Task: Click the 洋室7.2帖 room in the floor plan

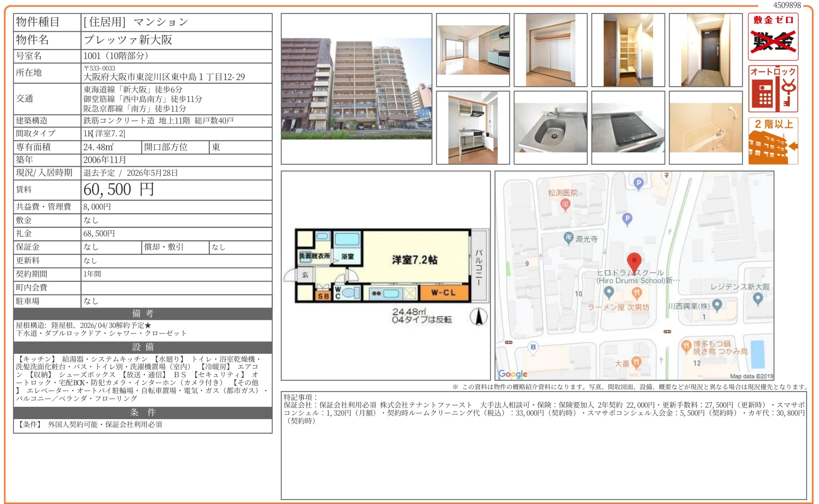Action: point(414,260)
